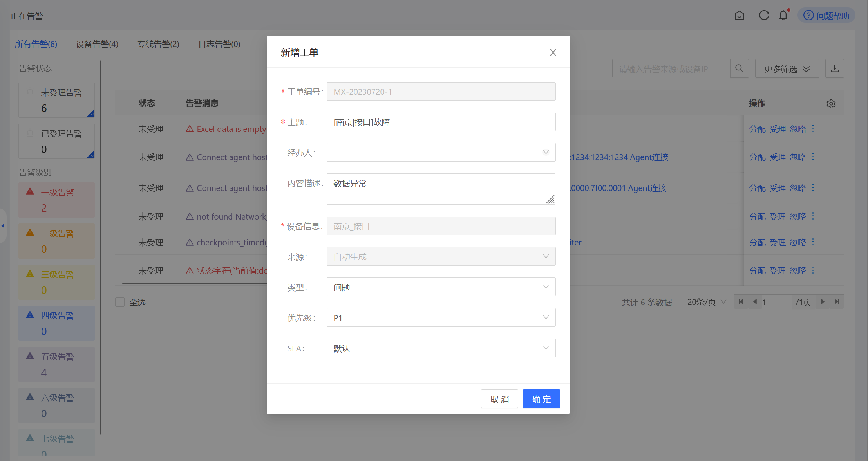Go to first page pagination icon

741,302
